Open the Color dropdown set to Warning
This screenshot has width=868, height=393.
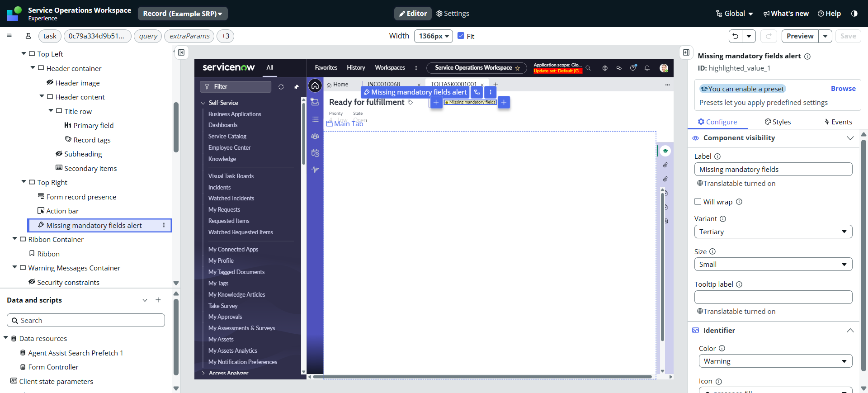(775, 361)
